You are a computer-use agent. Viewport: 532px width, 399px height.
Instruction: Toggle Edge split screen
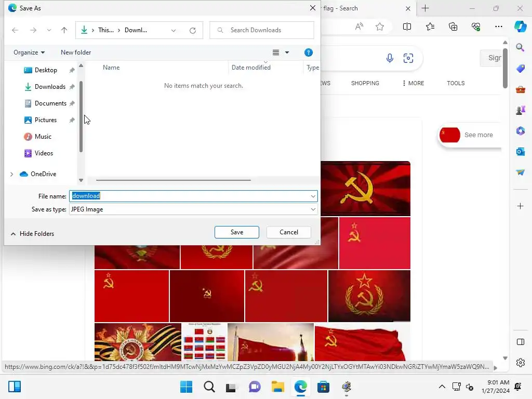(407, 26)
